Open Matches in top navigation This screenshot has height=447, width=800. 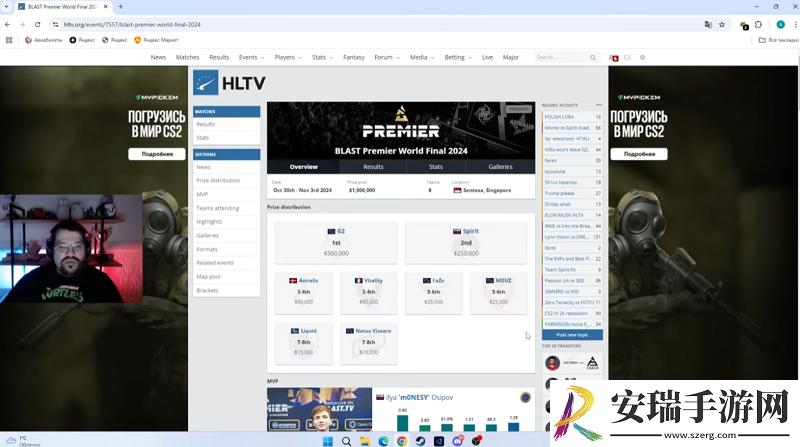[x=187, y=58]
